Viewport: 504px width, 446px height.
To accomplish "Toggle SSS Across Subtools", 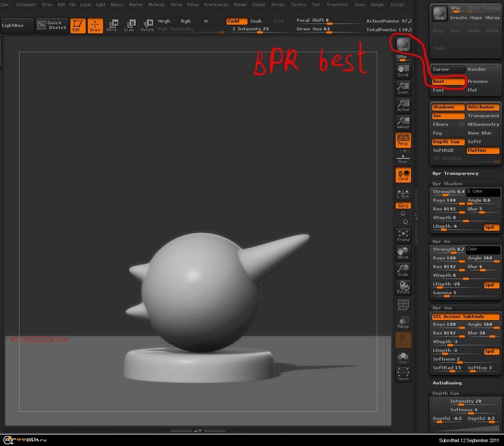I will point(465,316).
